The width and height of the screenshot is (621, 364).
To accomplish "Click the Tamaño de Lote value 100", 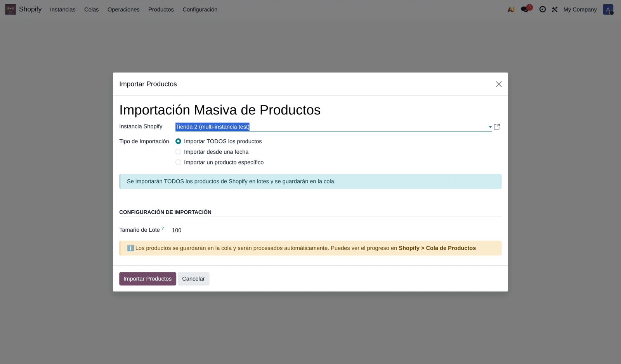I will click(177, 230).
